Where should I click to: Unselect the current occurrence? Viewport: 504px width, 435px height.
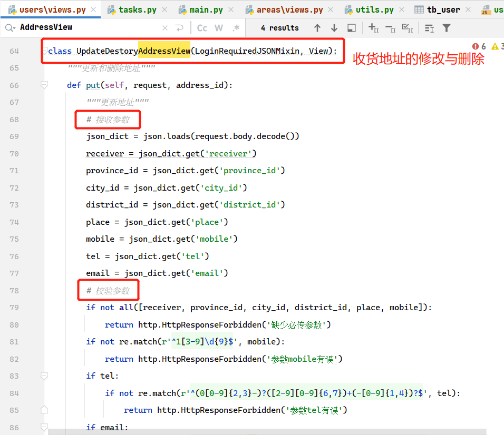(391, 28)
